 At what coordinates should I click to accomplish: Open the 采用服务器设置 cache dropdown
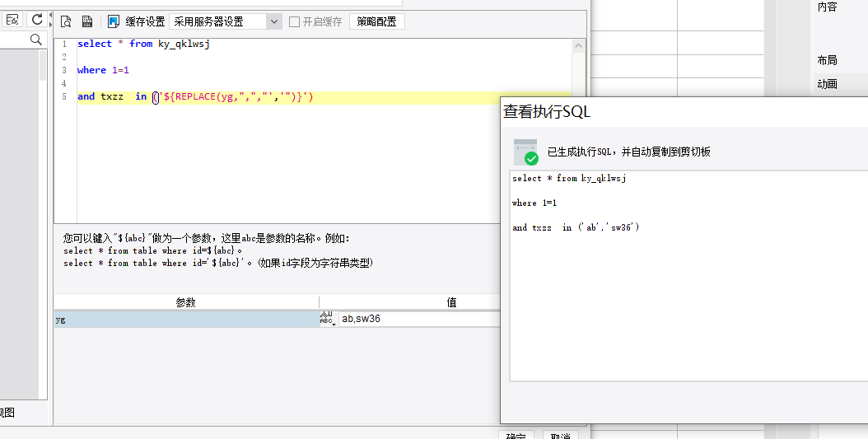coord(225,21)
